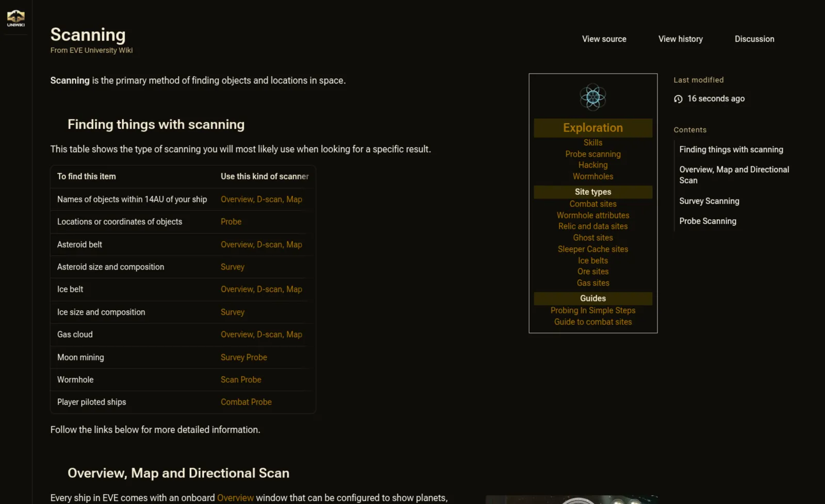Click Survey link in Ice size and composition row

233,312
